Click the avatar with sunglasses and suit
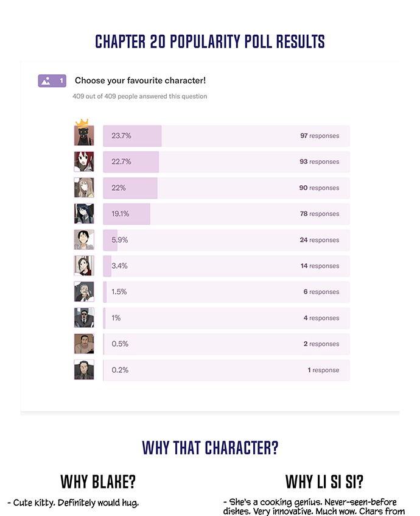 (84, 318)
